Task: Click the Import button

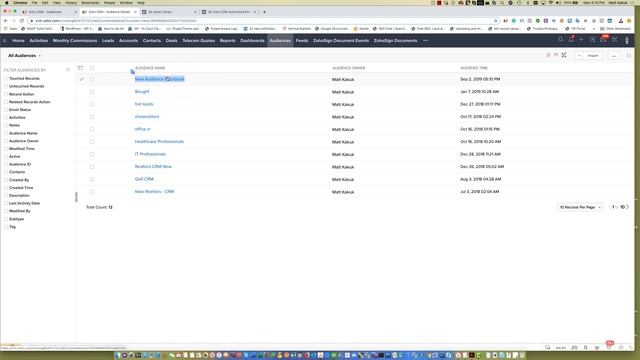Action: [593, 56]
